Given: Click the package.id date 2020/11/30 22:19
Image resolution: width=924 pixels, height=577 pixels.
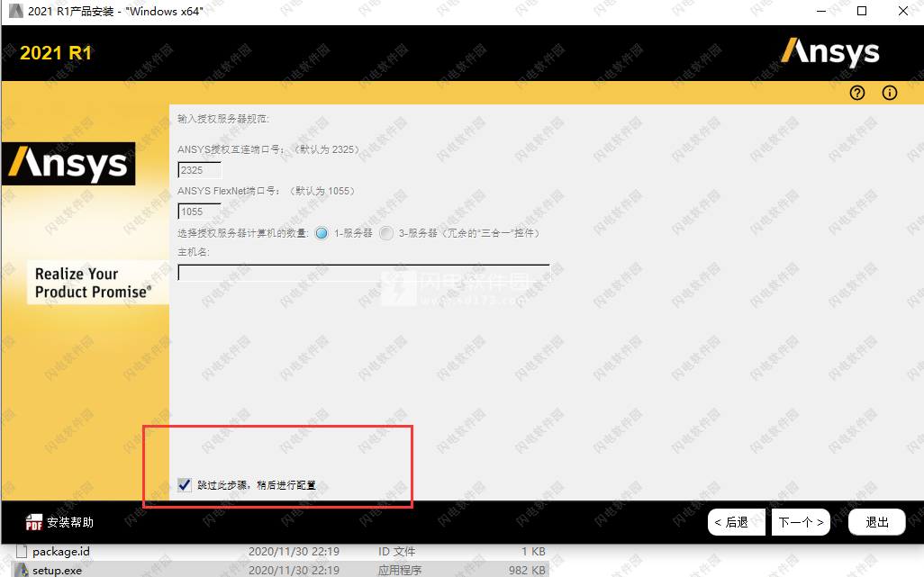Looking at the screenshot, I should 294,552.
